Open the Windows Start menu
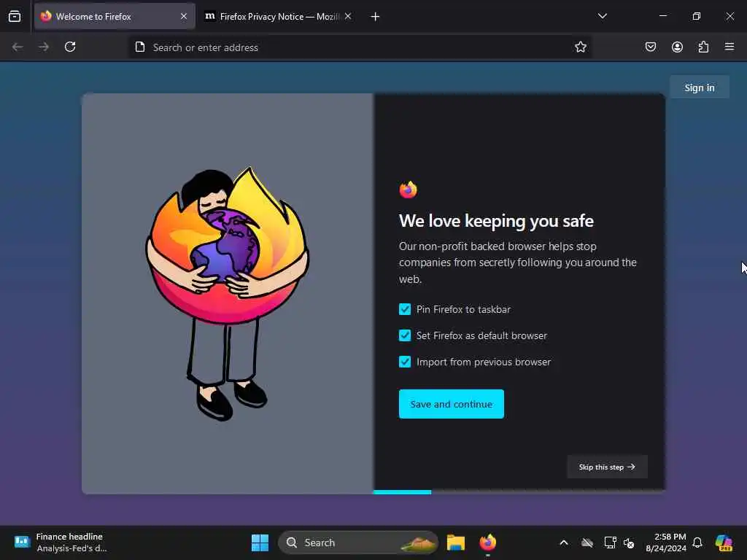 coord(260,542)
